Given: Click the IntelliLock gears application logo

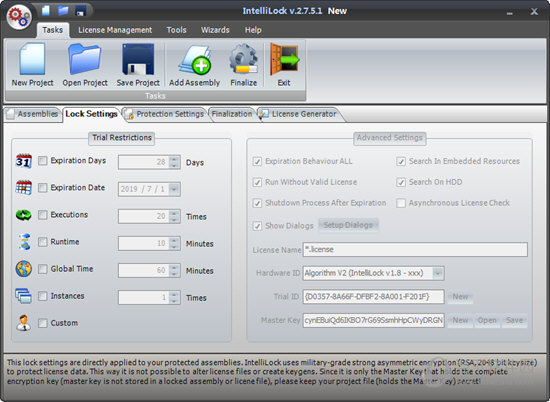Looking at the screenshot, I should click(x=19, y=17).
